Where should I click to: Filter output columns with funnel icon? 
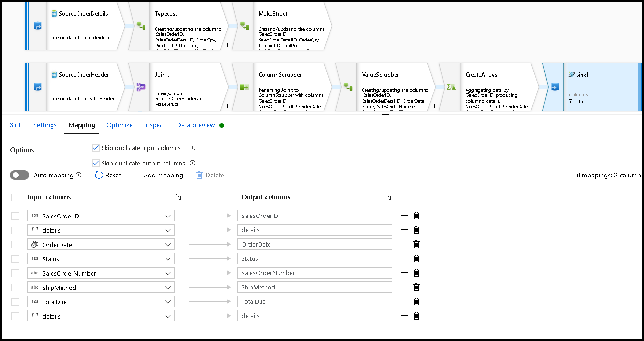pos(389,197)
